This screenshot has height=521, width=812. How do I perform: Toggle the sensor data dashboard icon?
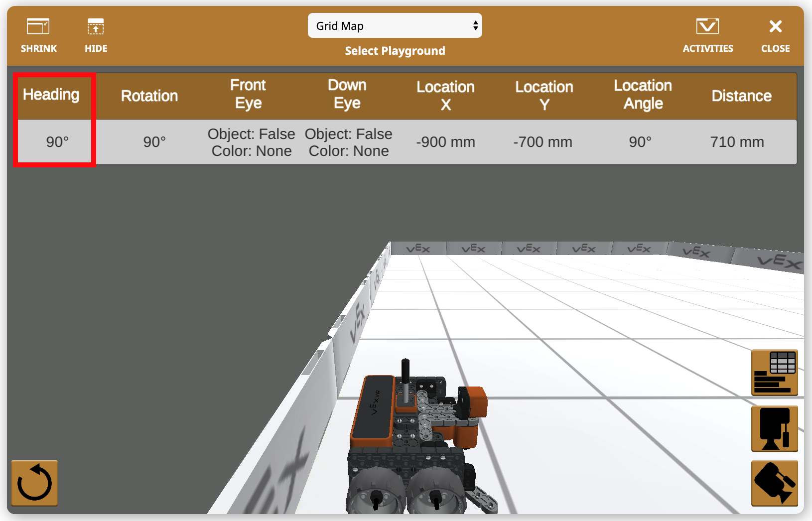pos(774,373)
